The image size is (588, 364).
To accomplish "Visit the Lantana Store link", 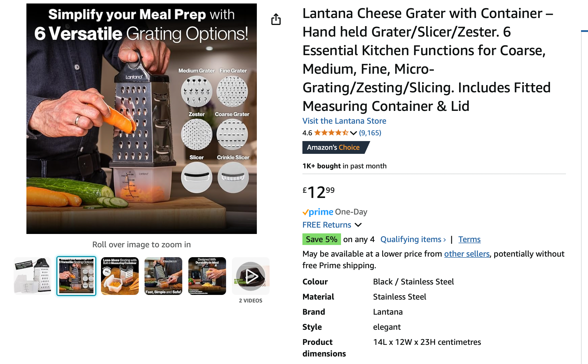I will [x=344, y=121].
